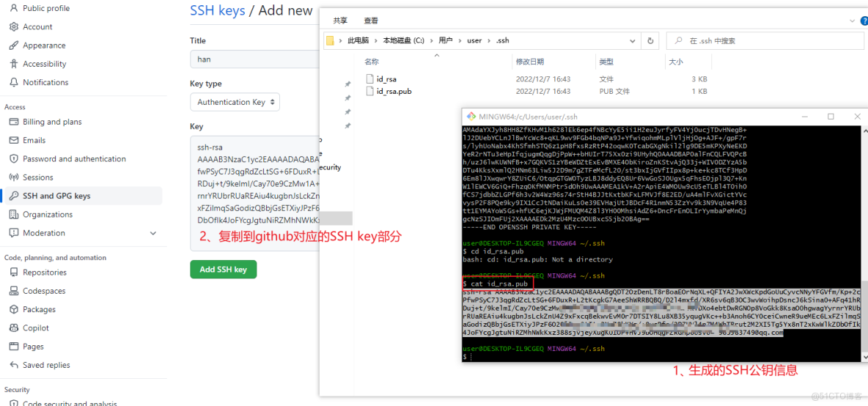
Task: Click the 'Not a directory' bash error line
Action: 537,259
